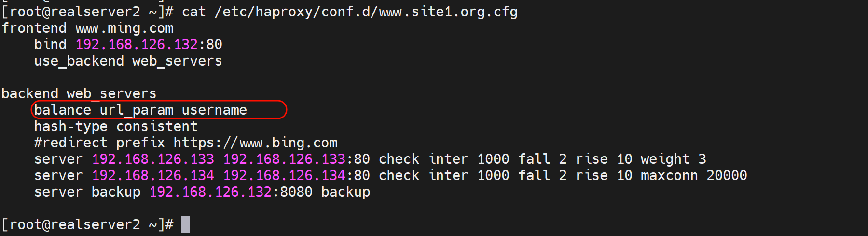Click the terminal cursor block at the prompt
868x236 pixels.
tap(185, 224)
